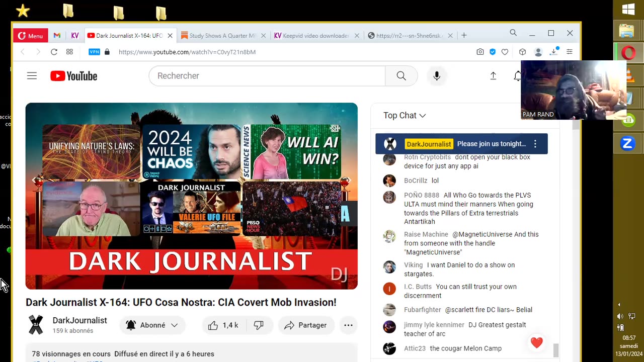Switch to the Gmail pinned tab
Screen dimensions: 644x362
[57, 36]
